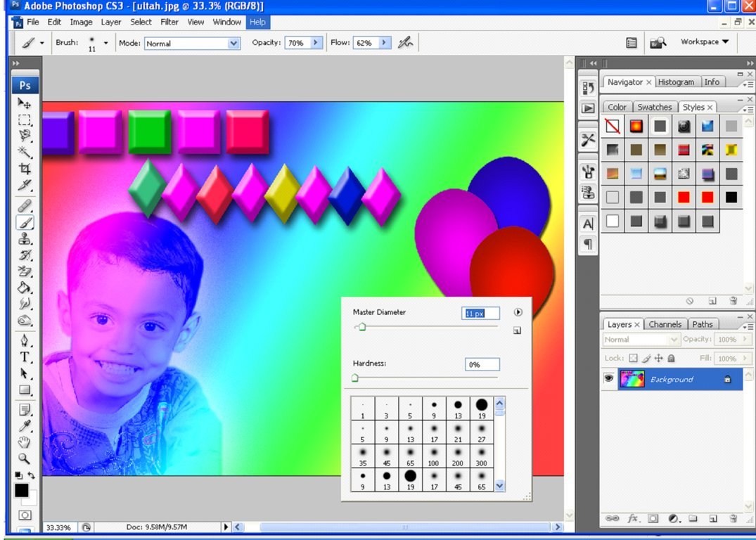Image resolution: width=756 pixels, height=540 pixels.
Task: Select the Zoom tool
Action: coord(24,458)
